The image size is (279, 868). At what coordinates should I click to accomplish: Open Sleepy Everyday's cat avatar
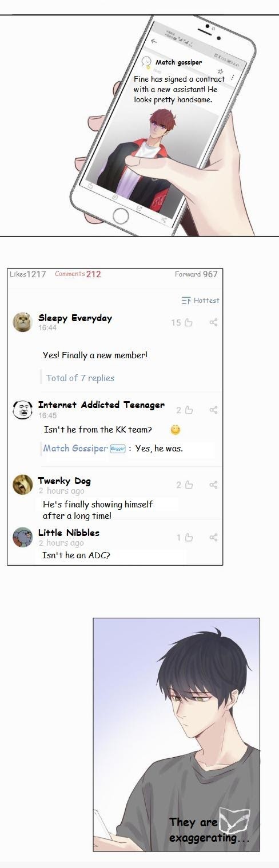tap(22, 322)
